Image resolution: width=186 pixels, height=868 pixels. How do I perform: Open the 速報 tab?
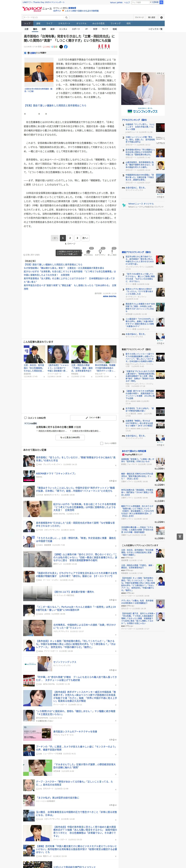pos(38,24)
